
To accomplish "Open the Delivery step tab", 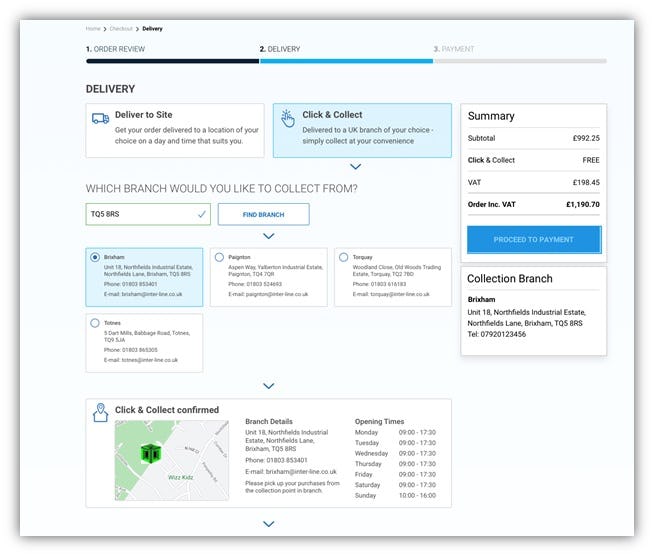I will 280,49.
